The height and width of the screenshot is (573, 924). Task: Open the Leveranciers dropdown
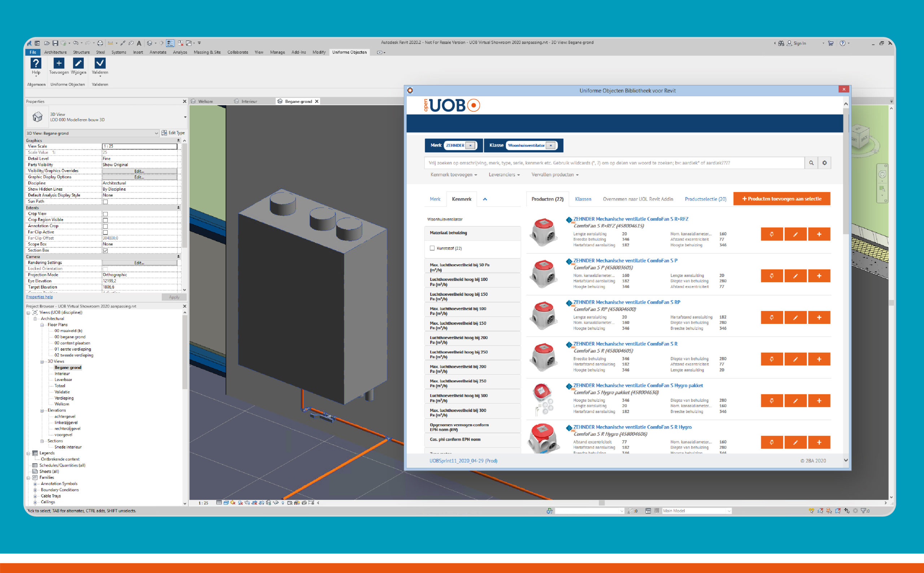[x=504, y=175]
